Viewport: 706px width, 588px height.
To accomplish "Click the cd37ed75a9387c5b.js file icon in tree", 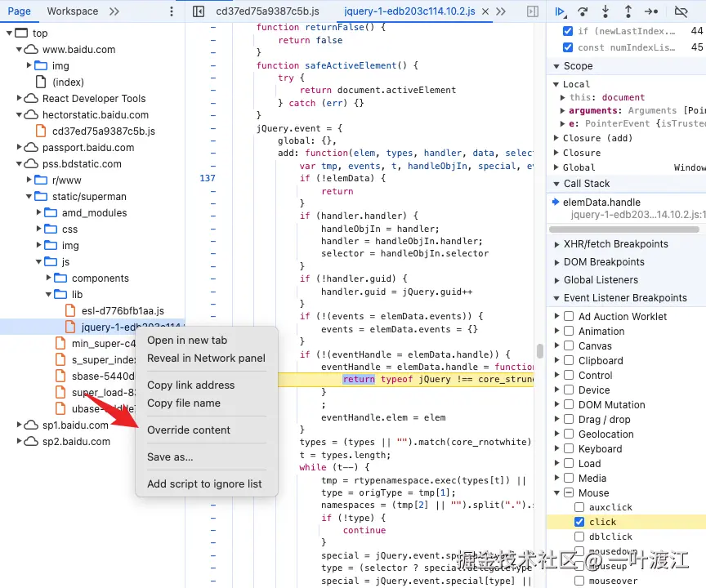I will [x=41, y=131].
